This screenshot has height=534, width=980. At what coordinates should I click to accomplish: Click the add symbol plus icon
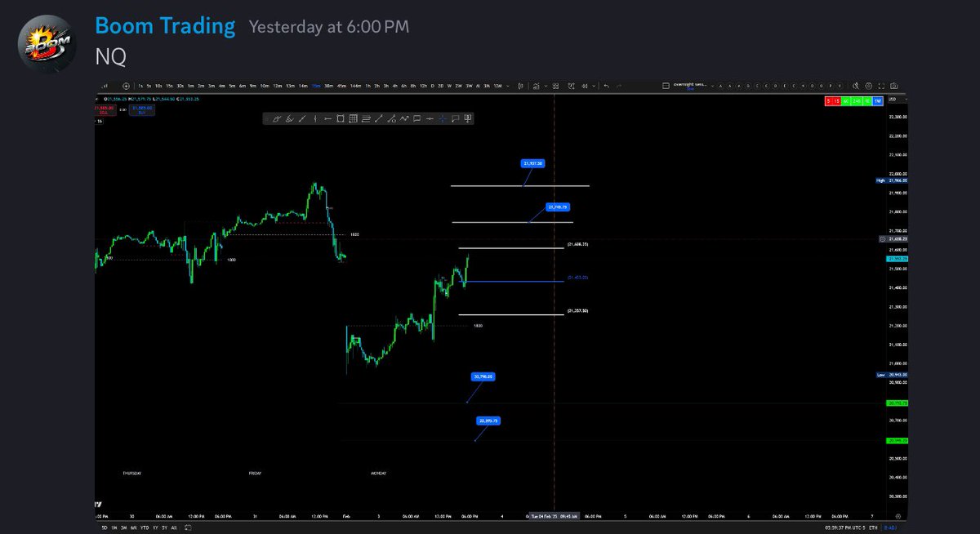point(126,85)
